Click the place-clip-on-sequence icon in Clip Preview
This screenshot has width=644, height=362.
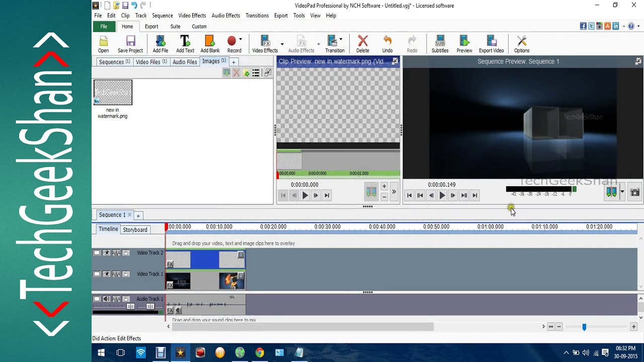click(371, 192)
